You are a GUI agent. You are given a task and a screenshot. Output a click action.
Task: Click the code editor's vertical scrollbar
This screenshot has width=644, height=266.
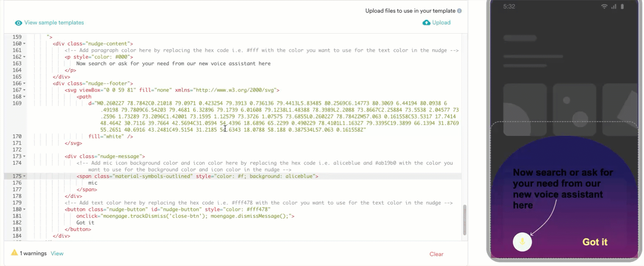pyautogui.click(x=464, y=220)
